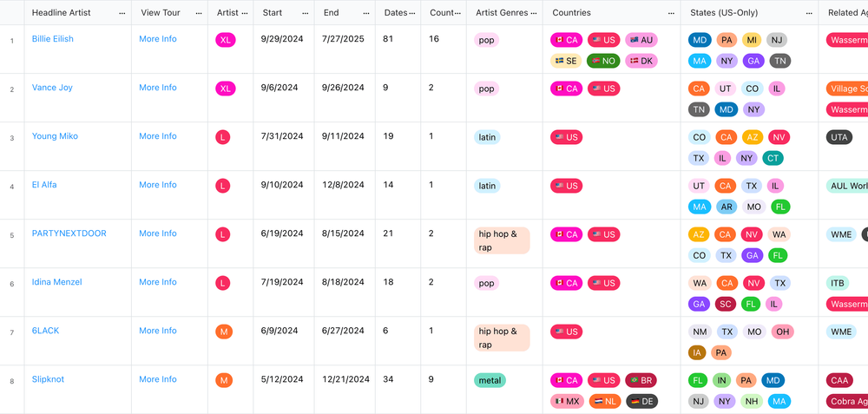868x414 pixels.
Task: Click UT state tag in Vance Joy row
Action: coord(725,89)
